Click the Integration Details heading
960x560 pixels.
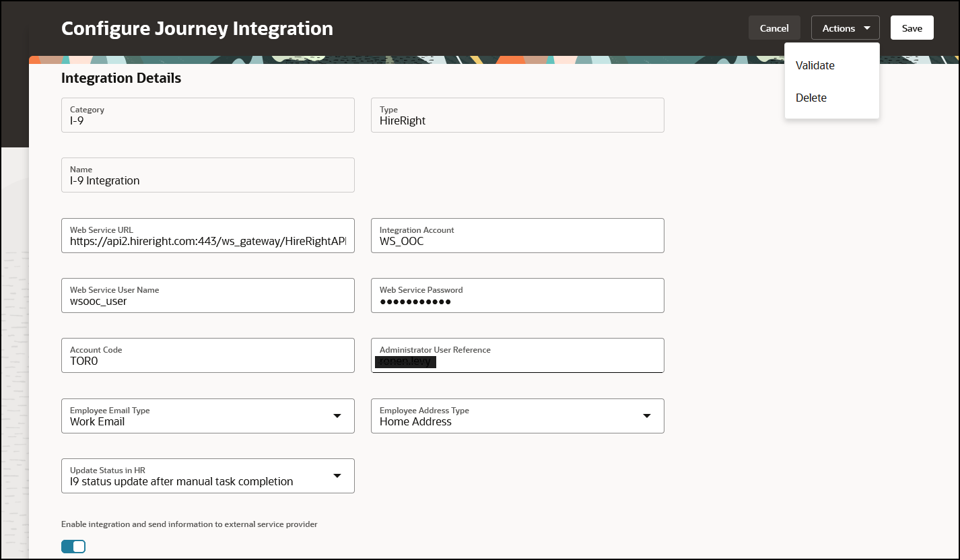[x=121, y=78]
